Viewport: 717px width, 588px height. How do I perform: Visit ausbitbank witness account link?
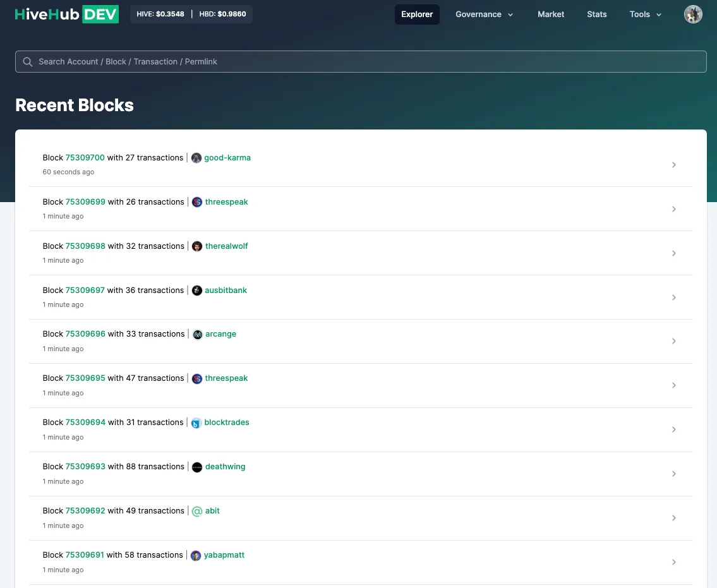click(226, 291)
